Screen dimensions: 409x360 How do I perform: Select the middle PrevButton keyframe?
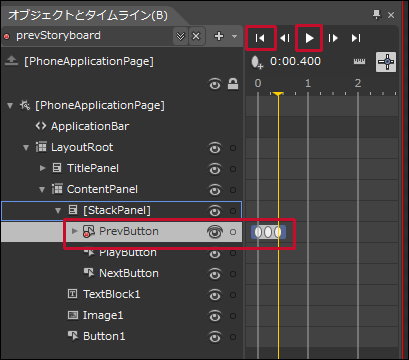tap(268, 232)
